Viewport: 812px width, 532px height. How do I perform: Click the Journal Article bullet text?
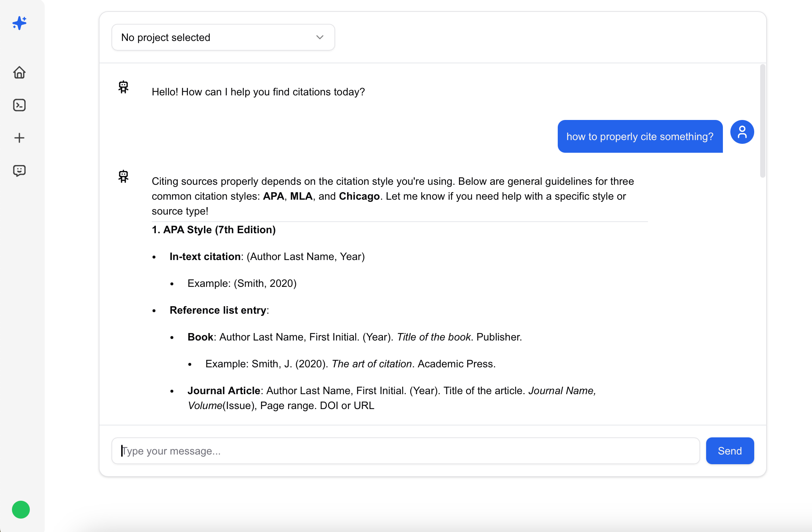coord(391,398)
